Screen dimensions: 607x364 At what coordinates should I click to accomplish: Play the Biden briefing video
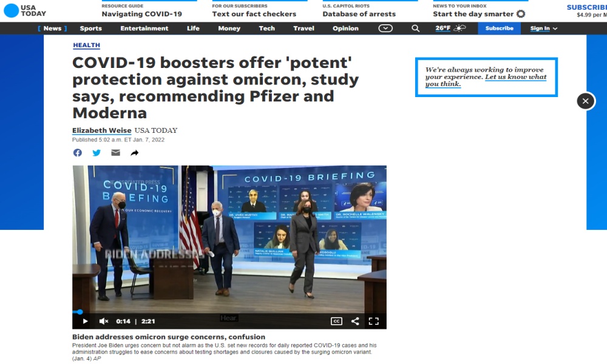pyautogui.click(x=85, y=322)
